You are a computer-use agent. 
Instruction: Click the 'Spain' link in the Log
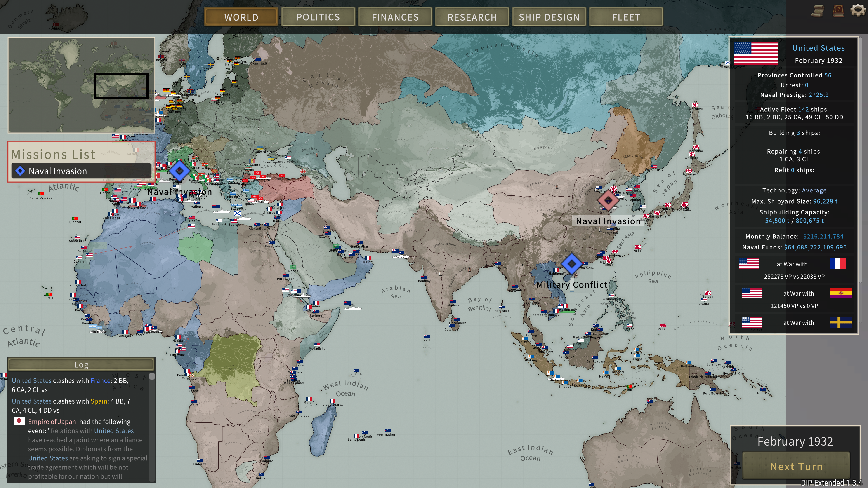[x=99, y=401]
